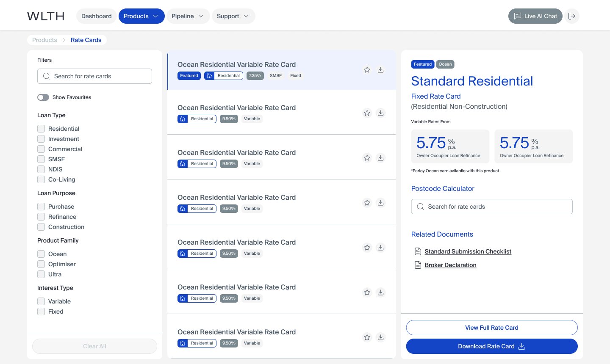
Task: Enable the Variable interest type checkbox
Action: (x=41, y=301)
